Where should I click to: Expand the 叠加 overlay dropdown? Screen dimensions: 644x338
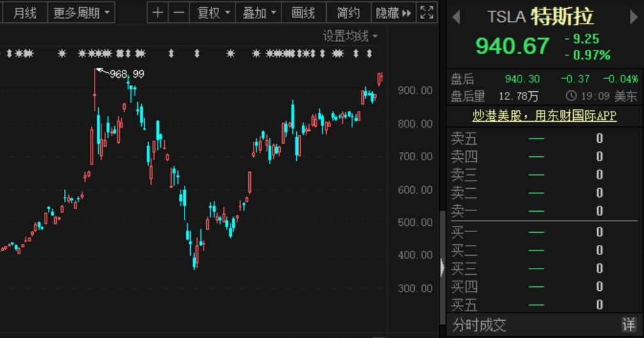pyautogui.click(x=260, y=12)
